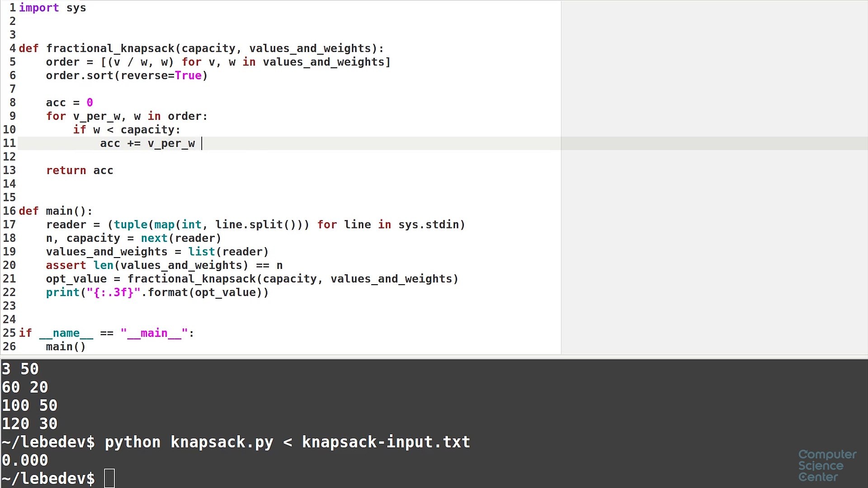Click the terminal cursor at the last prompt
Image resolution: width=868 pixels, height=488 pixels.
(109, 478)
